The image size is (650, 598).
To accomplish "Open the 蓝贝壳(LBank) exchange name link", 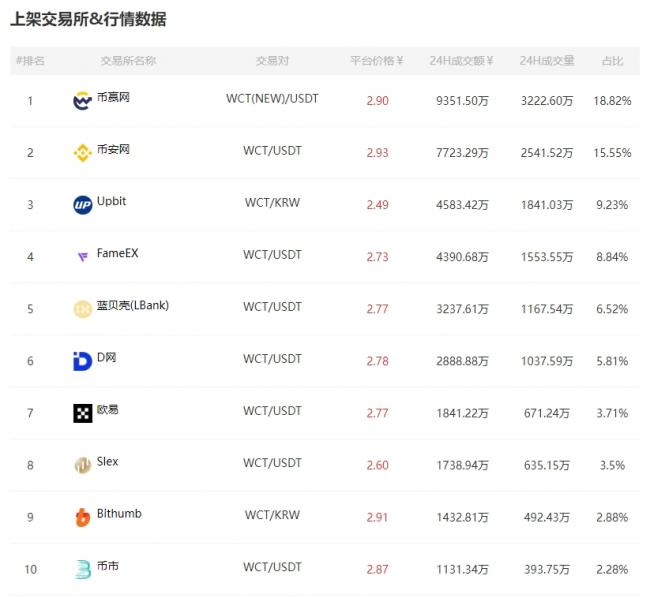I will point(133,305).
